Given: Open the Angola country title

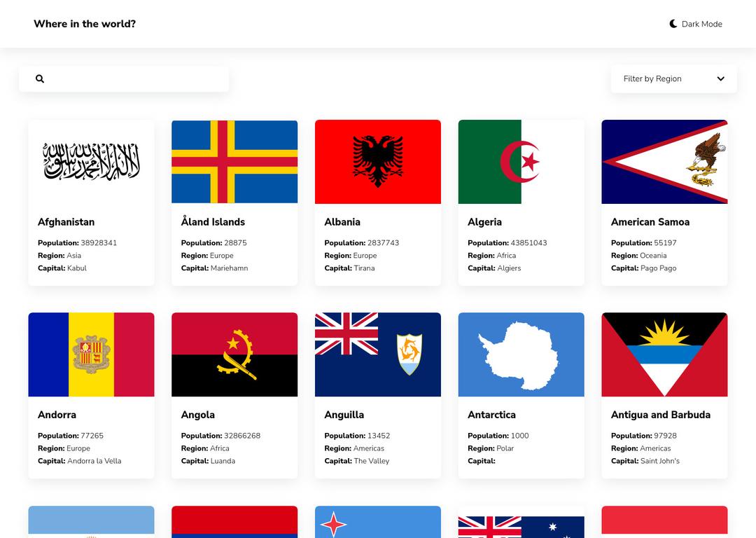Looking at the screenshot, I should (x=198, y=415).
